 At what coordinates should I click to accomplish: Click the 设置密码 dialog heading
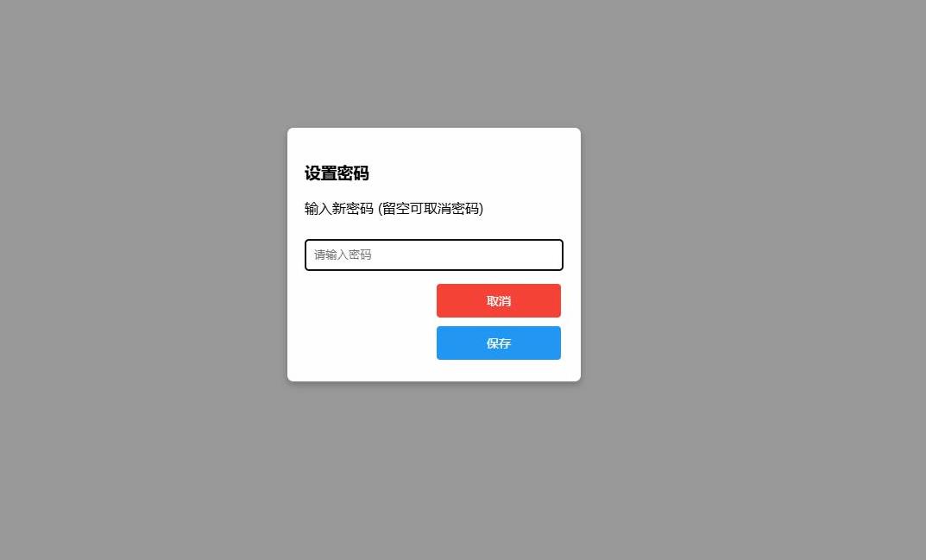coord(337,173)
